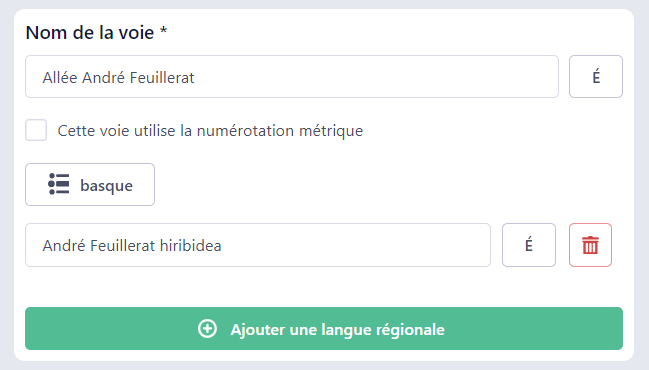Click the word 'basque' in the language button

106,185
